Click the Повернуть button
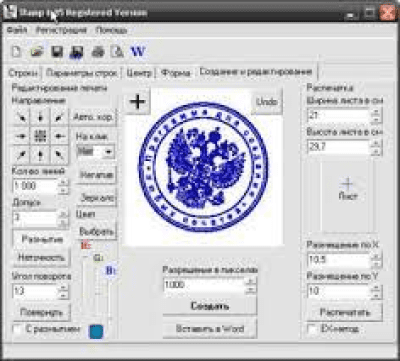 click(x=42, y=312)
